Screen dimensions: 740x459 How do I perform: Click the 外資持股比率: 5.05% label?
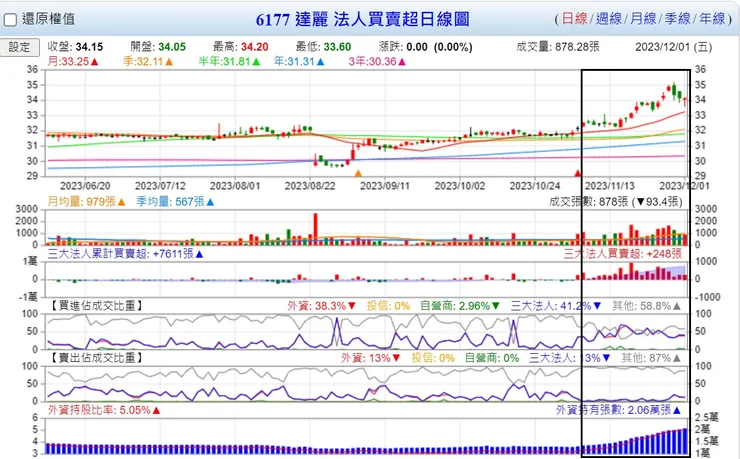tap(104, 410)
